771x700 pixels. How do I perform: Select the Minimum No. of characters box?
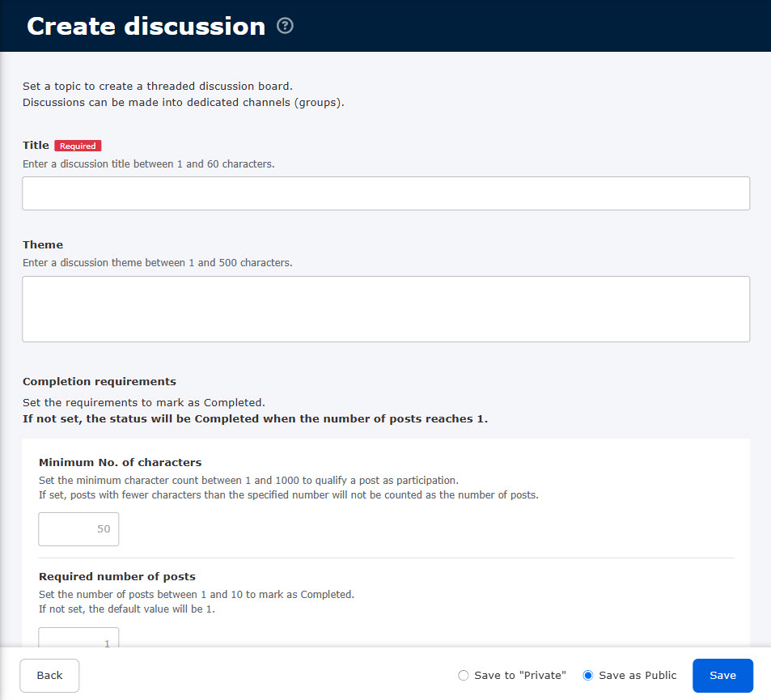79,529
